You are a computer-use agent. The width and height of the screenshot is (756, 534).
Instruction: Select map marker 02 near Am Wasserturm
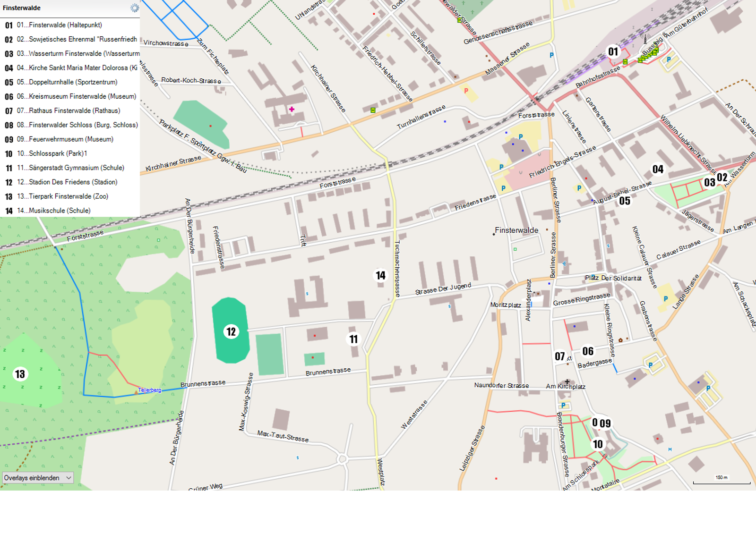tap(722, 178)
